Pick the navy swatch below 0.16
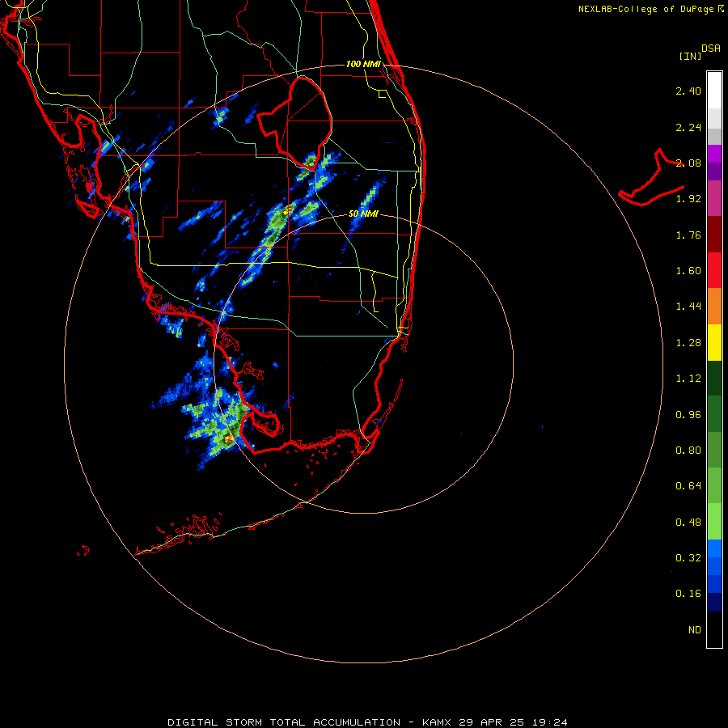 (x=714, y=603)
